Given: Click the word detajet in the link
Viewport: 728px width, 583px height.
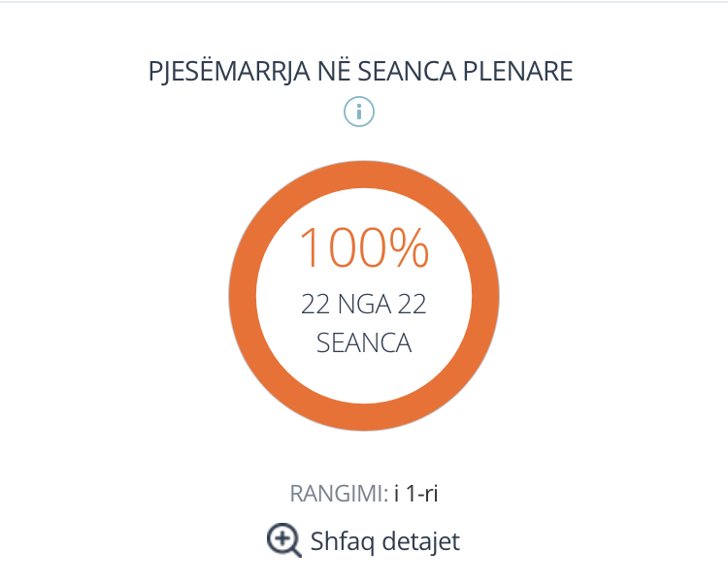Looking at the screenshot, I should click(x=421, y=540).
